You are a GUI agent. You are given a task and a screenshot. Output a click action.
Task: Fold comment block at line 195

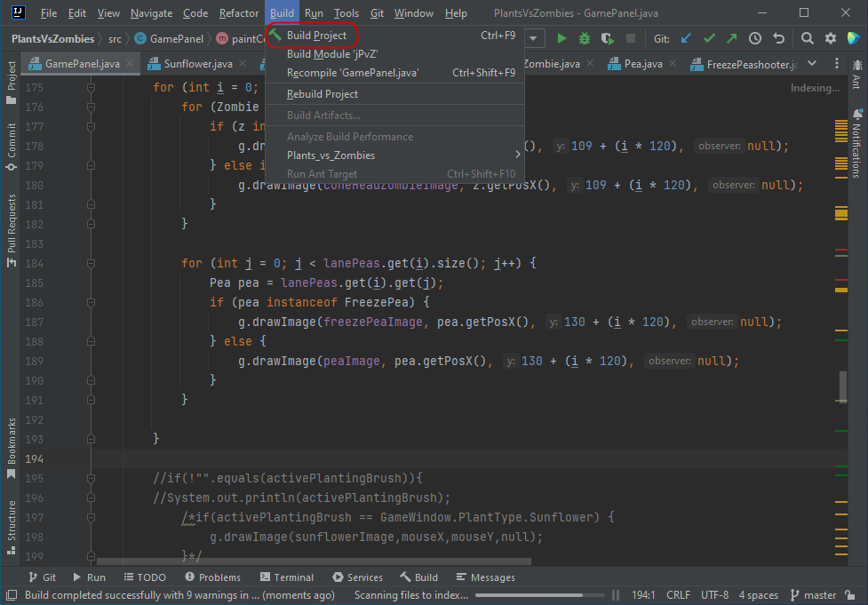91,478
